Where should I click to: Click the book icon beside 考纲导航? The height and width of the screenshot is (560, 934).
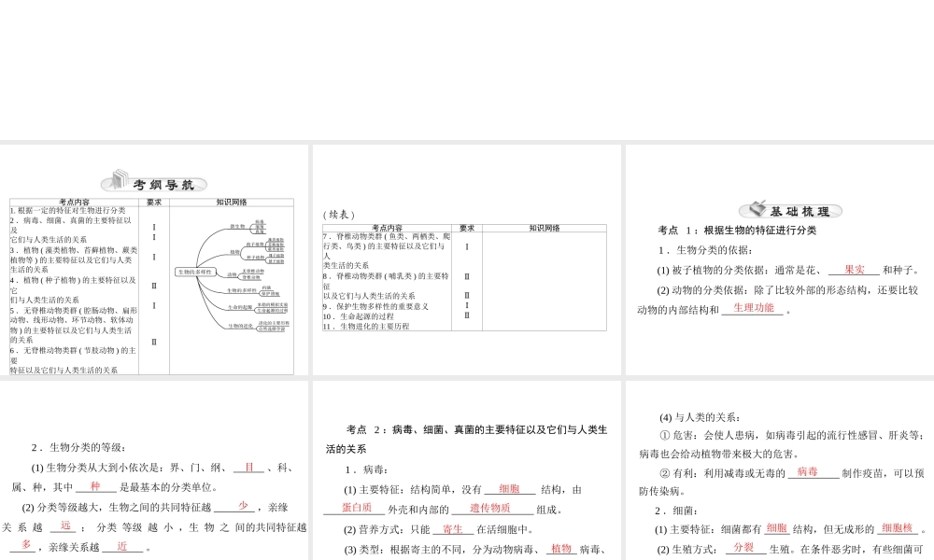click(120, 179)
